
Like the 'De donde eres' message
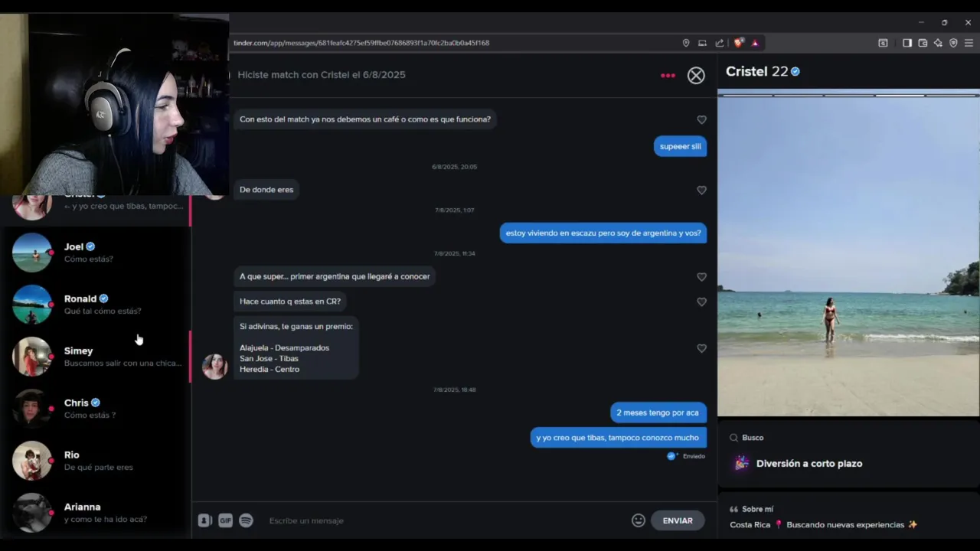pyautogui.click(x=701, y=190)
